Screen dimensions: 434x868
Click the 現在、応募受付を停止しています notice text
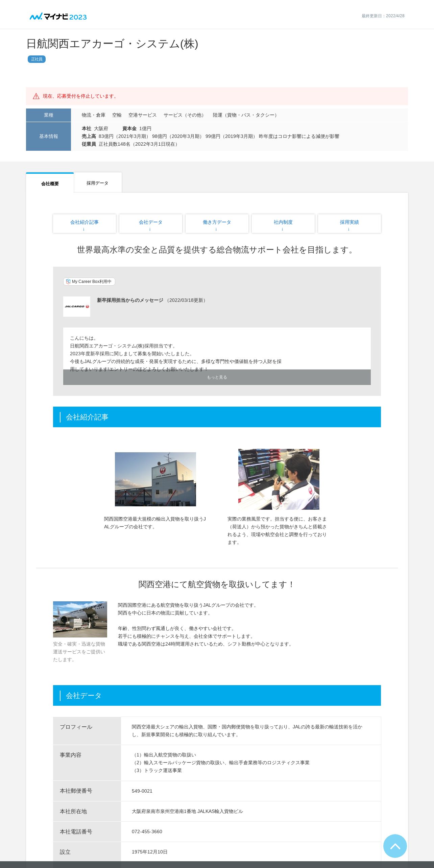(x=80, y=96)
